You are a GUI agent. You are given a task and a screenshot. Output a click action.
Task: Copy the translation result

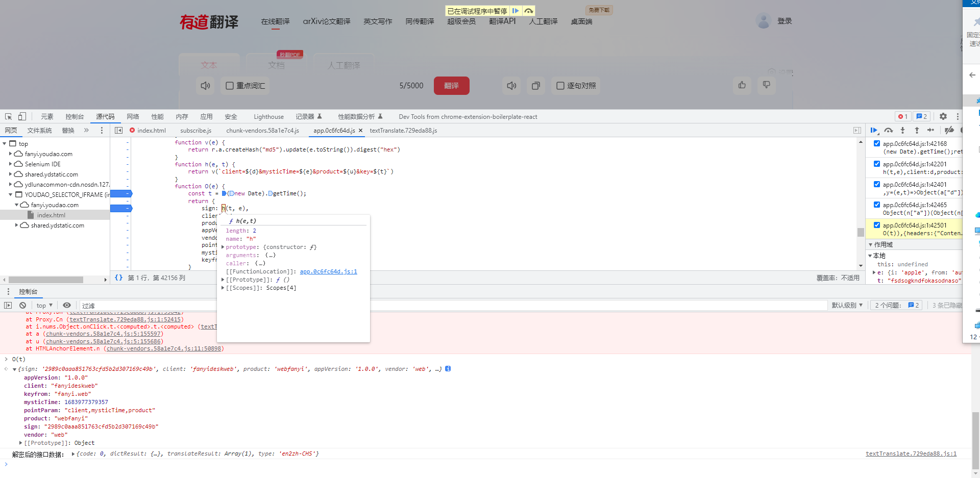pyautogui.click(x=535, y=86)
